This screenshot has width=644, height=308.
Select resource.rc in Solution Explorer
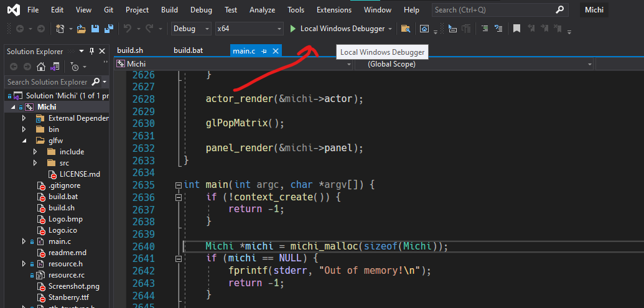click(x=67, y=275)
